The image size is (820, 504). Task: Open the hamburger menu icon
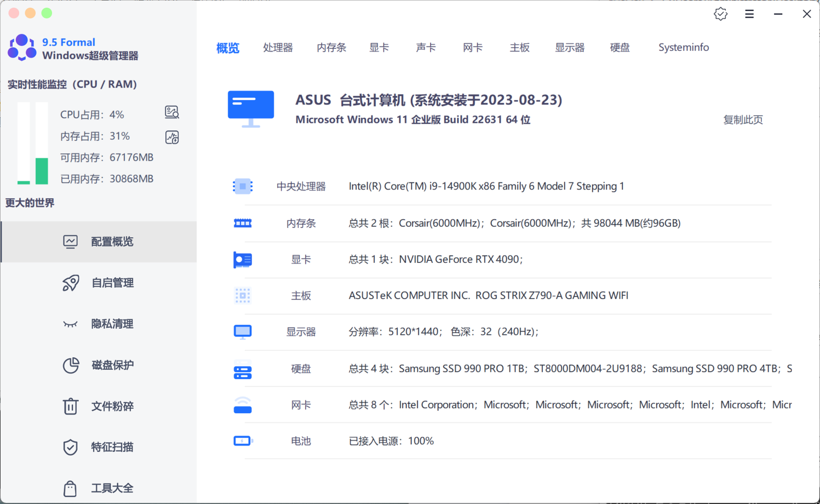(x=749, y=14)
